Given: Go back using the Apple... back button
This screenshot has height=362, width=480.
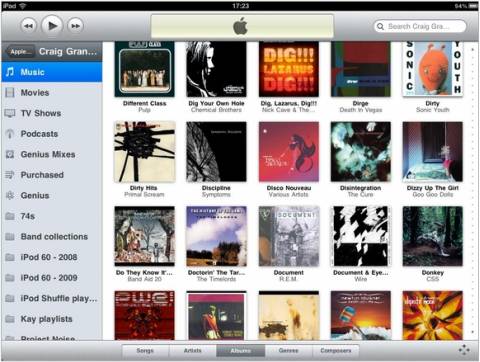Looking at the screenshot, I should pos(21,52).
